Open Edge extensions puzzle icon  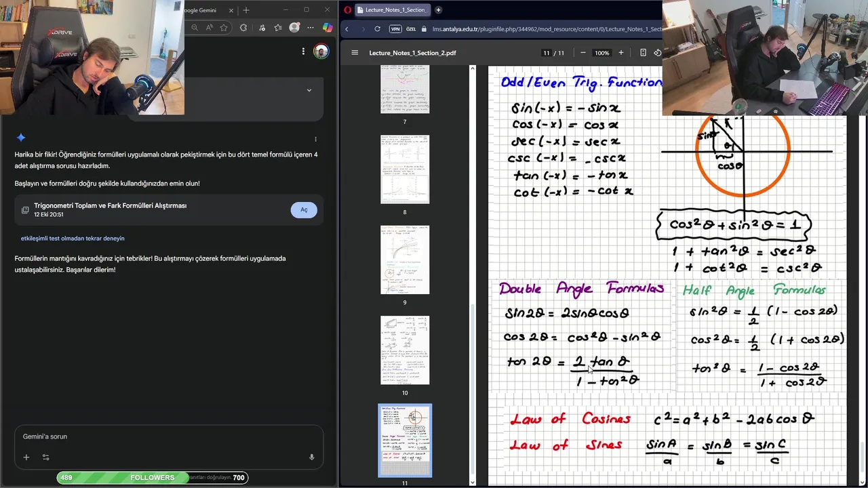point(244,28)
